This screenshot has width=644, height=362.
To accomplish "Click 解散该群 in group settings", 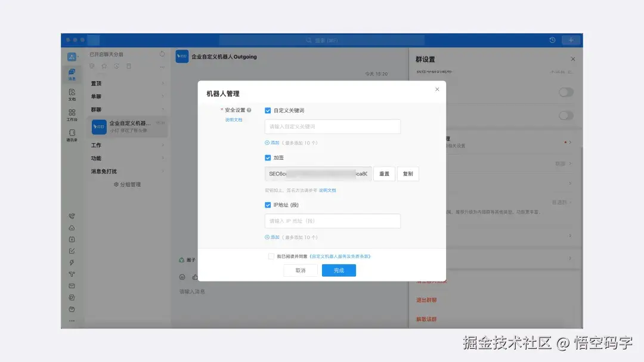I will (426, 319).
